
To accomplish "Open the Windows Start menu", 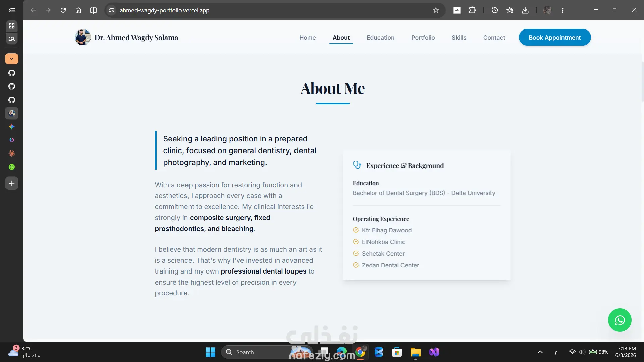I will click(x=210, y=352).
